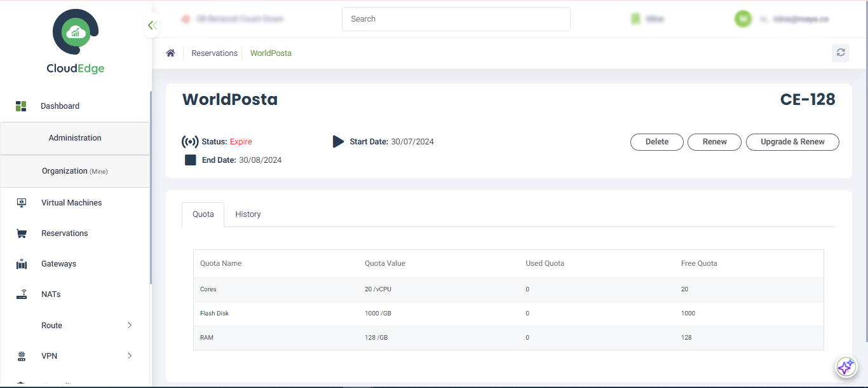This screenshot has width=868, height=388.
Task: Click the Dashboard grid icon
Action: 21,106
